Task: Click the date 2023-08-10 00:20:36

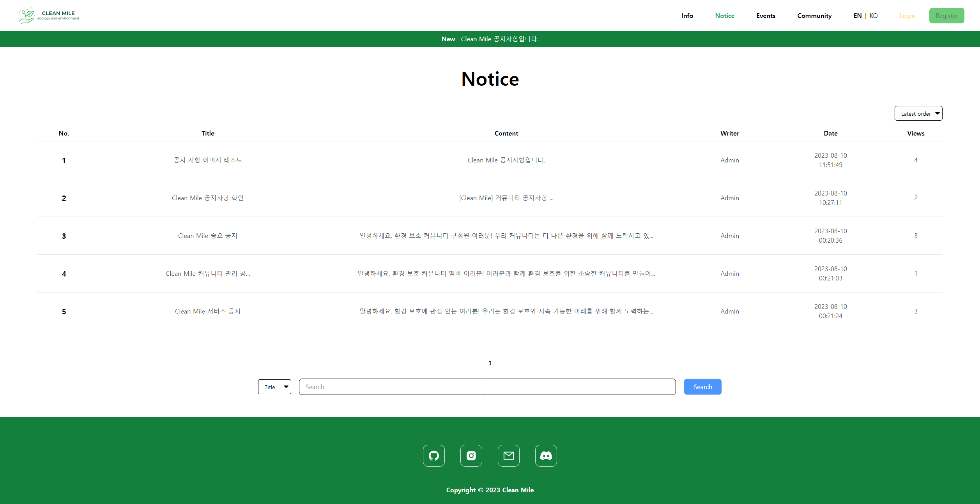Action: tap(831, 236)
